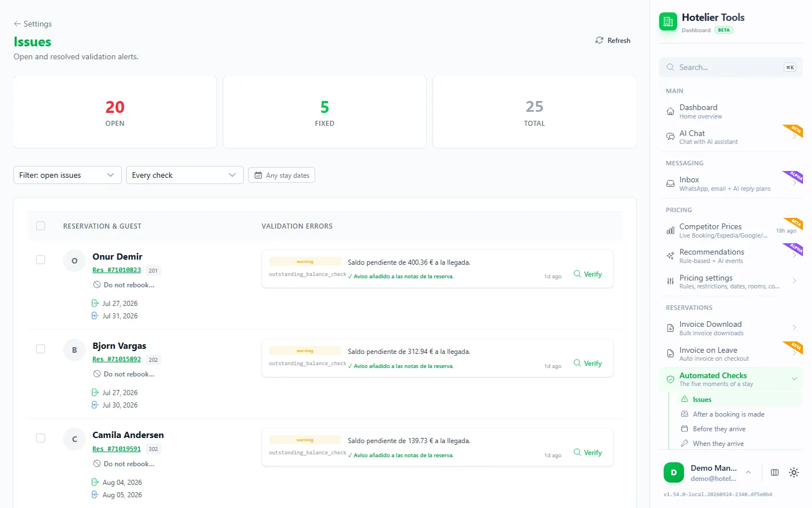Click the Pricing settings sliders icon
Screen dimensions: 812x508
670,281
